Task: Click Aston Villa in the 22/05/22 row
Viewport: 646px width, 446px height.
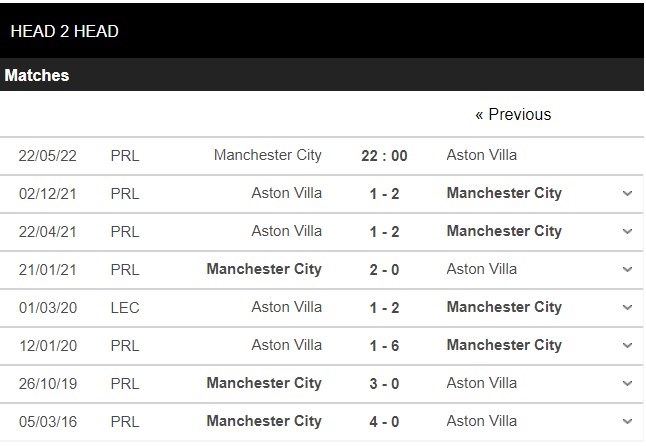Action: 482,155
